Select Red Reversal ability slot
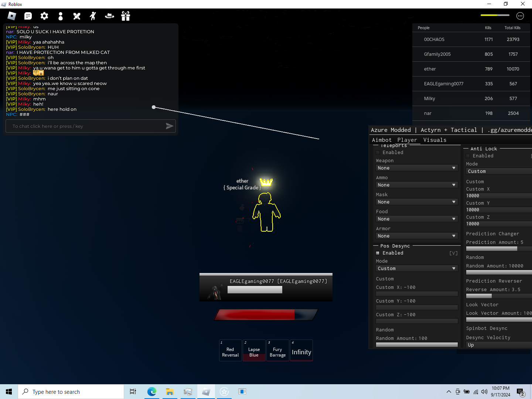Image resolution: width=532 pixels, height=399 pixels. point(230,350)
